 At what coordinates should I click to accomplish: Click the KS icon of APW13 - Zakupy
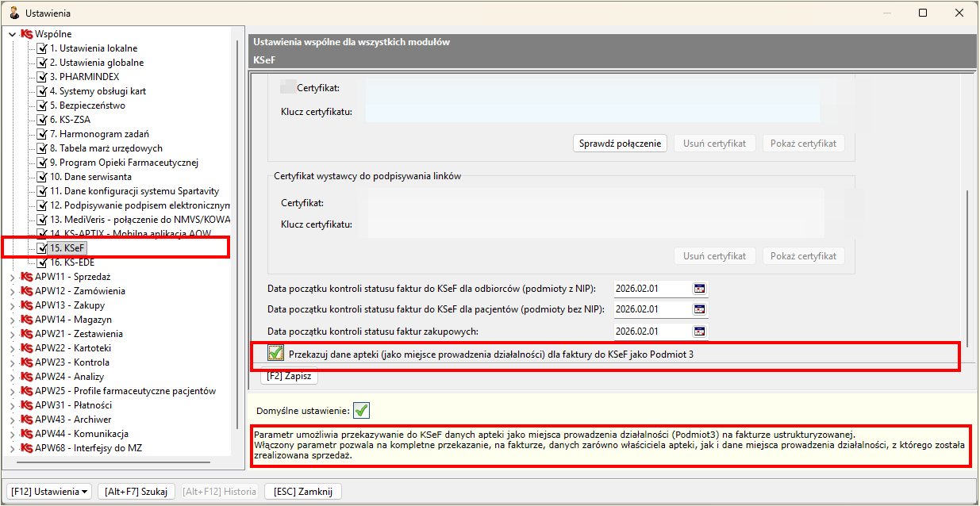(27, 305)
